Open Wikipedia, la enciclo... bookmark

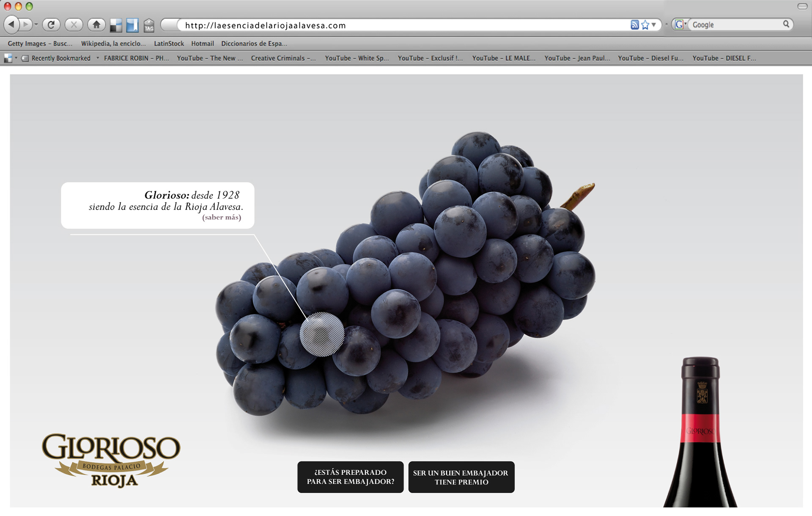pyautogui.click(x=113, y=44)
